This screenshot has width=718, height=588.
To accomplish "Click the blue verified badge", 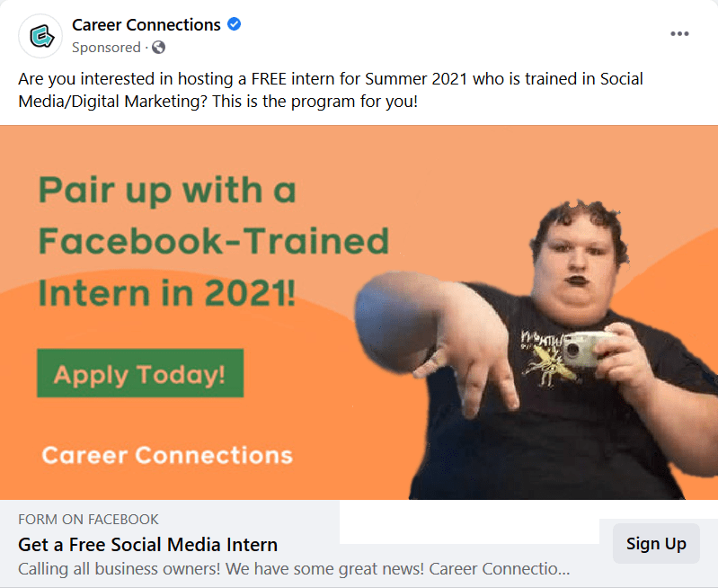I will click(x=234, y=24).
